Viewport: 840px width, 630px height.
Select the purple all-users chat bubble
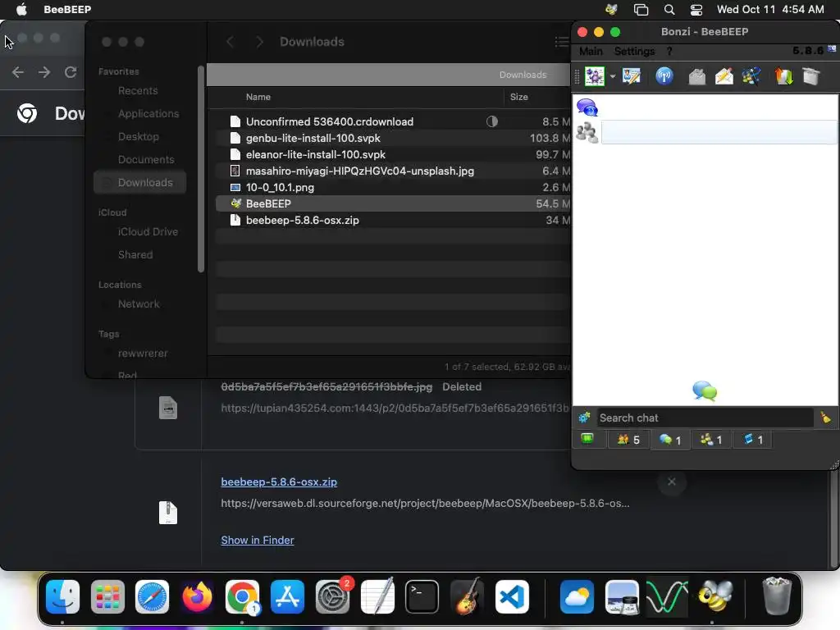(587, 107)
